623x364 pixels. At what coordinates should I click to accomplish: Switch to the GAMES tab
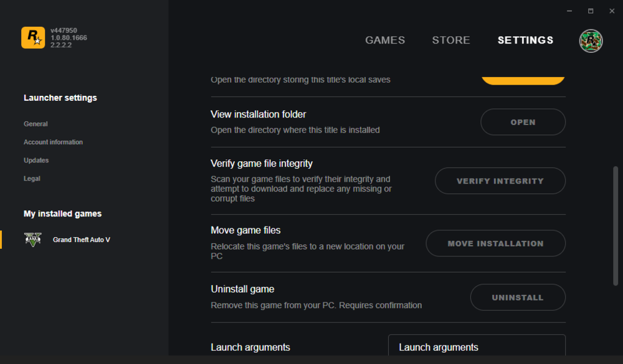pos(385,40)
